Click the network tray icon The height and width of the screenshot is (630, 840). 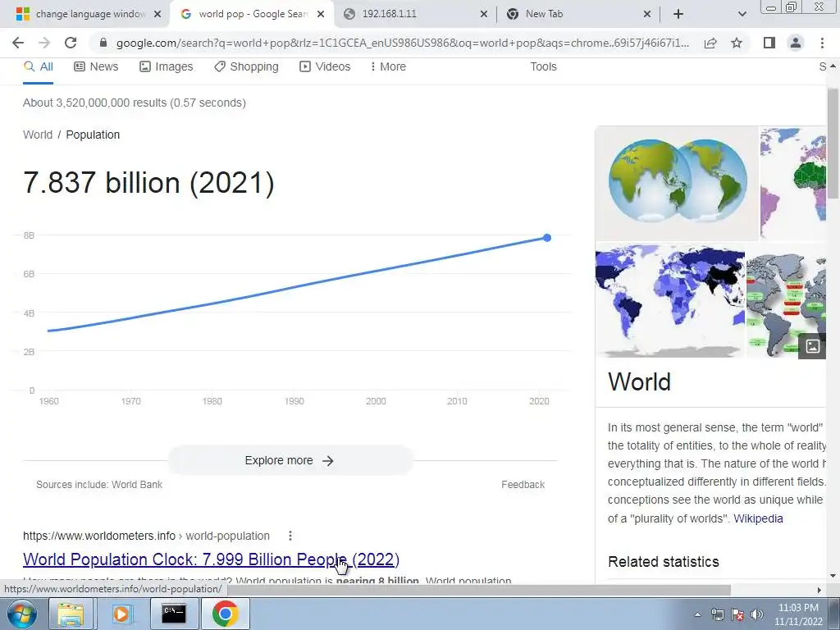tap(717, 614)
